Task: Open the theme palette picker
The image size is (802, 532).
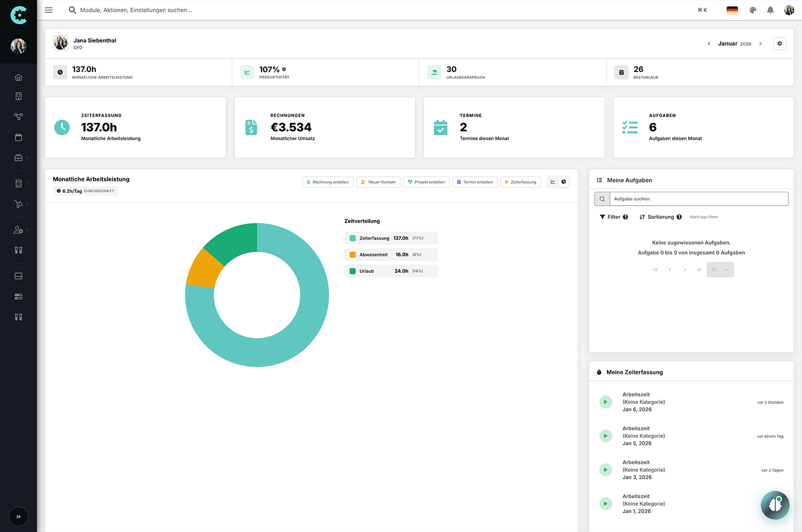Action: pyautogui.click(x=752, y=10)
